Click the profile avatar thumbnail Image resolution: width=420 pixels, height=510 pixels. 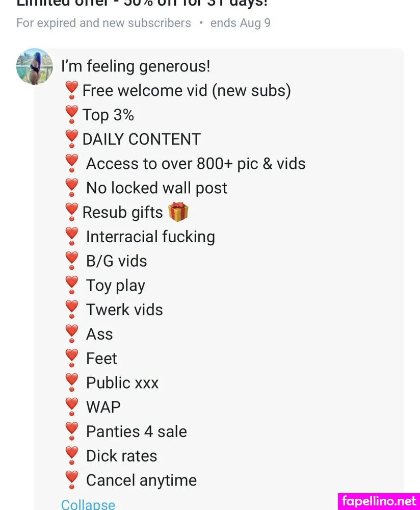[34, 66]
